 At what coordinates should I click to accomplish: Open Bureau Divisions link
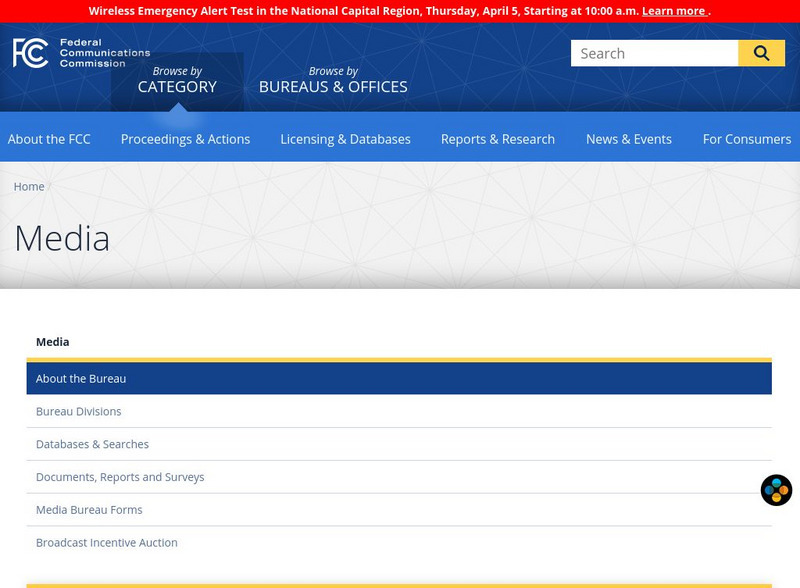(79, 411)
